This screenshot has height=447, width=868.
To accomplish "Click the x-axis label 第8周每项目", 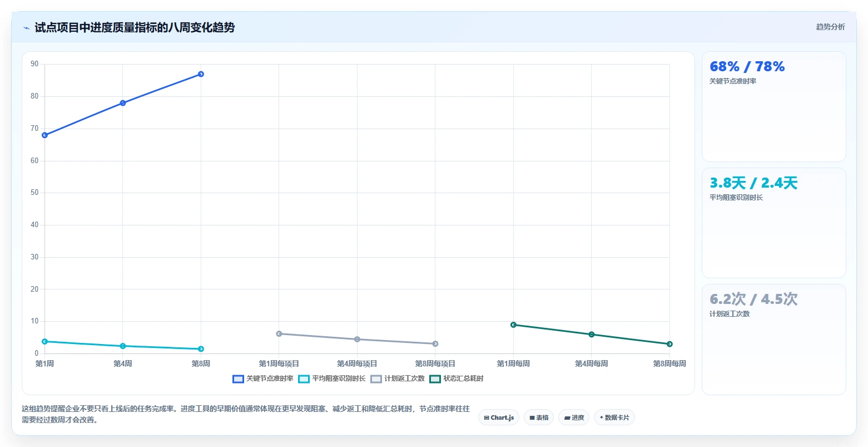I will pos(435,364).
